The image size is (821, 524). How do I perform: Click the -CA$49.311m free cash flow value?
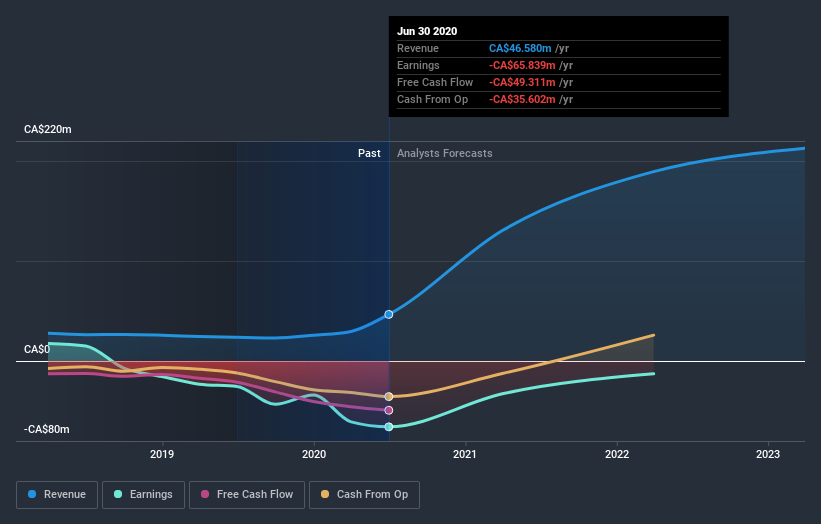tap(522, 82)
